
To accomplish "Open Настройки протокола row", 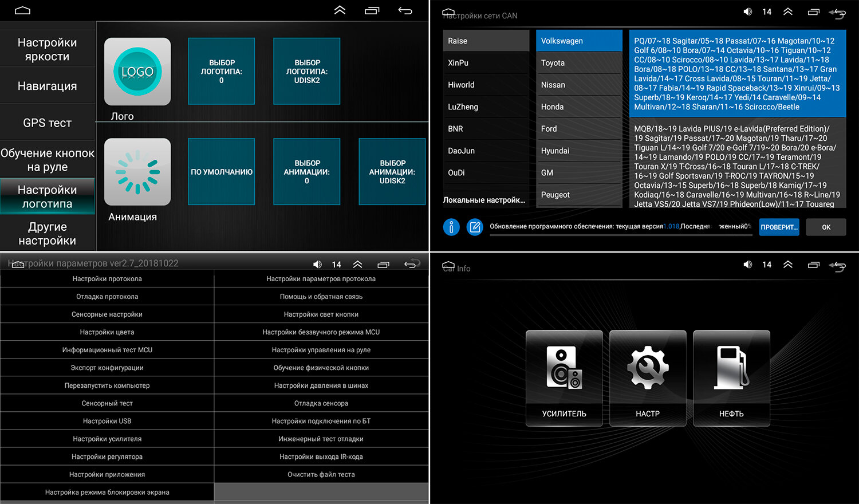I will click(107, 279).
